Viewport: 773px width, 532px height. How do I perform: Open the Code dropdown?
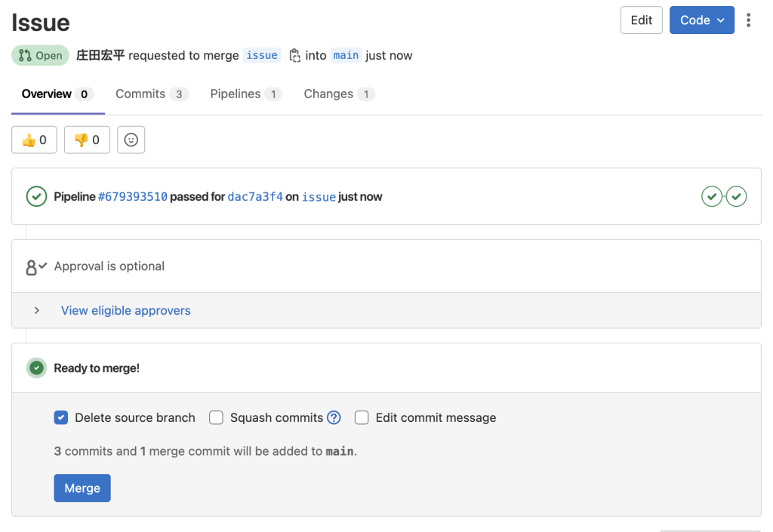[701, 20]
